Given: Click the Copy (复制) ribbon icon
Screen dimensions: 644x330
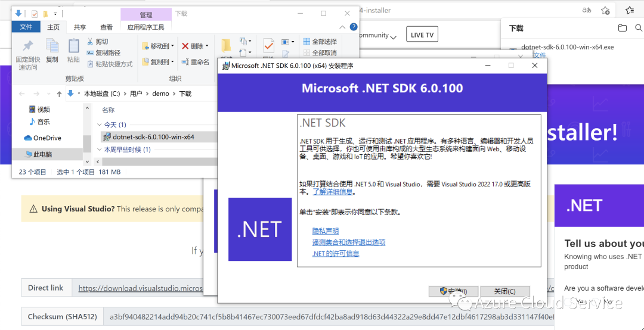Looking at the screenshot, I should [x=52, y=45].
